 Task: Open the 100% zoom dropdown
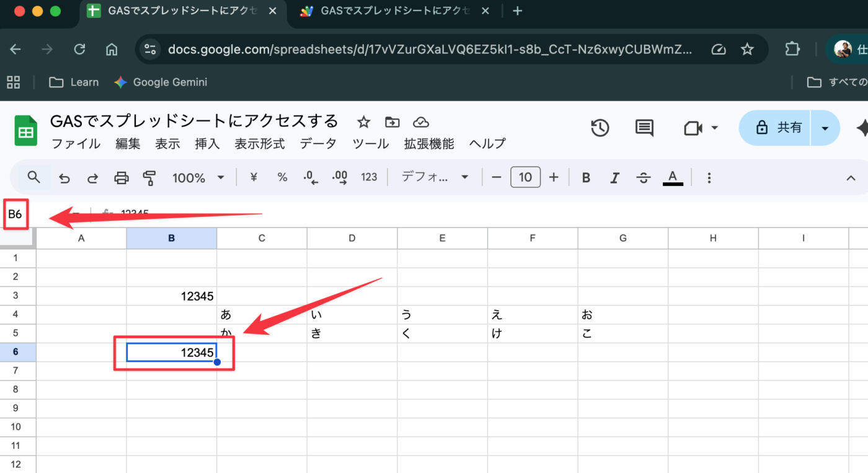[198, 179]
